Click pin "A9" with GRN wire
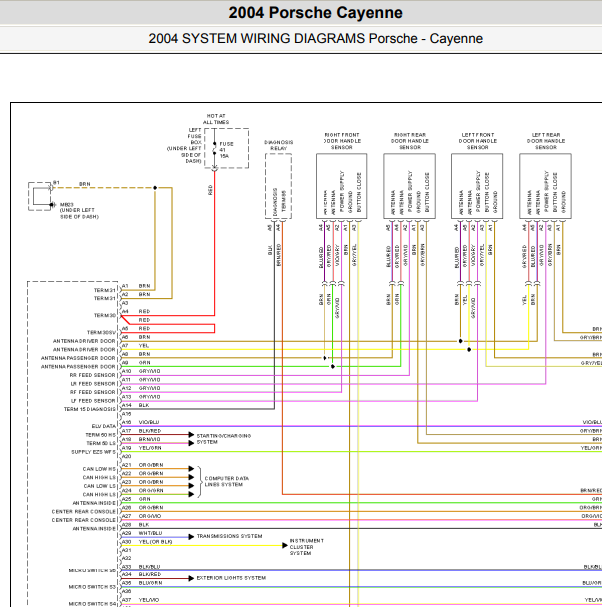 (125, 362)
